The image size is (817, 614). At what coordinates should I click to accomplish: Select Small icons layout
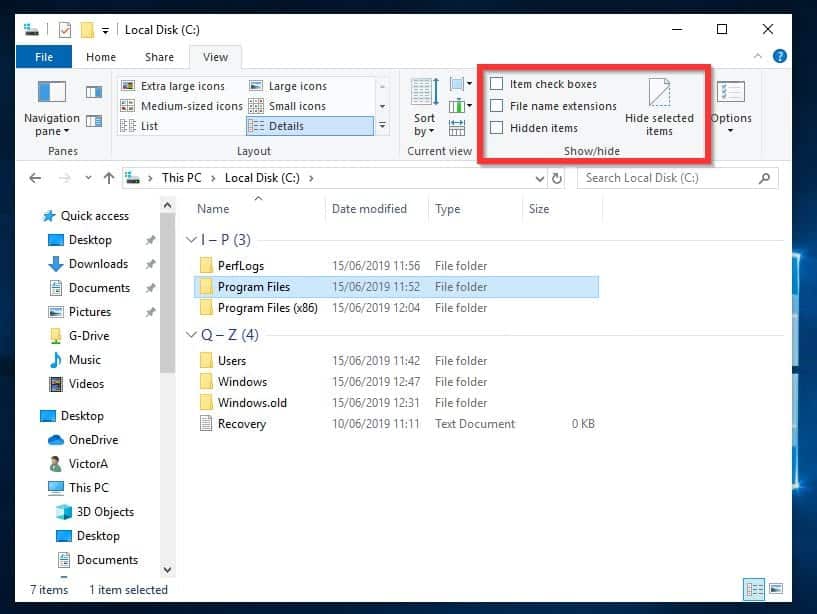click(287, 106)
